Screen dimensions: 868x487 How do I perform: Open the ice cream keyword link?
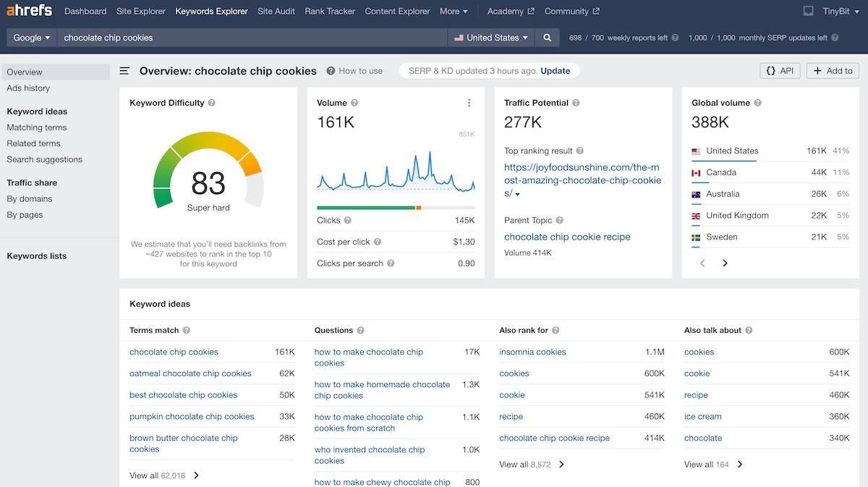[x=702, y=417]
